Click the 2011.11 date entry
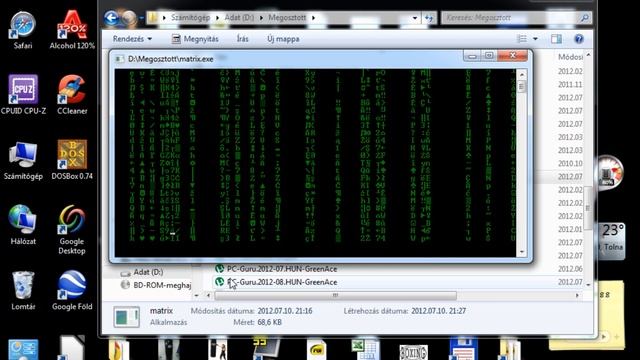This screenshot has width=640, height=360. point(570,84)
